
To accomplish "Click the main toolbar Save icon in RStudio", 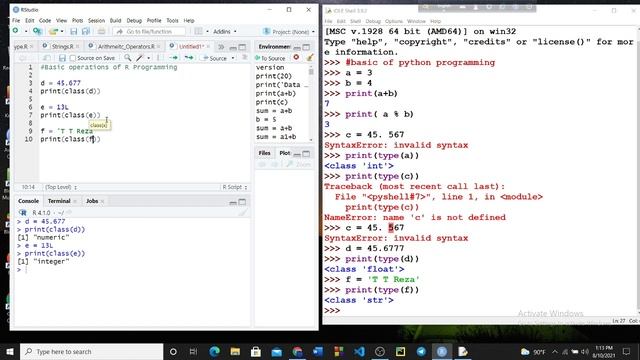I will coord(73,31).
